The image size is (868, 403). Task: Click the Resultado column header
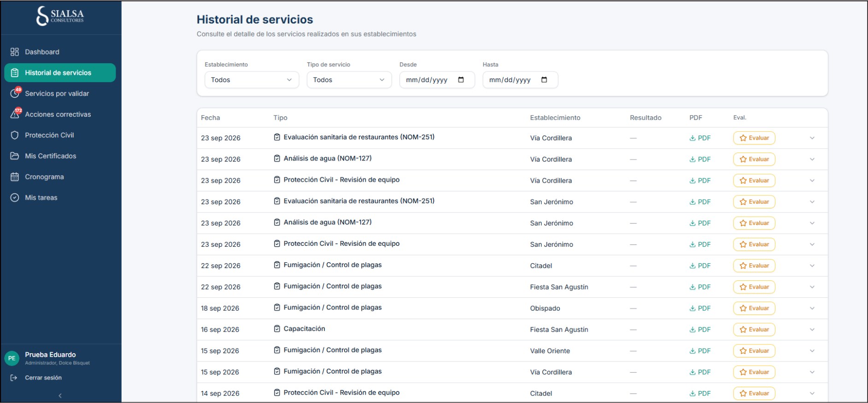[x=645, y=118]
